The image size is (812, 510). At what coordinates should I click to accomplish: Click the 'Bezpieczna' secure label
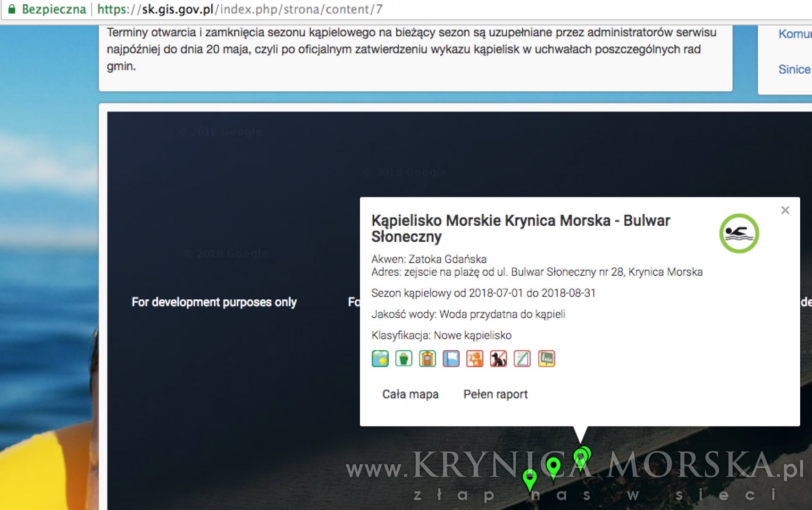pyautogui.click(x=54, y=9)
